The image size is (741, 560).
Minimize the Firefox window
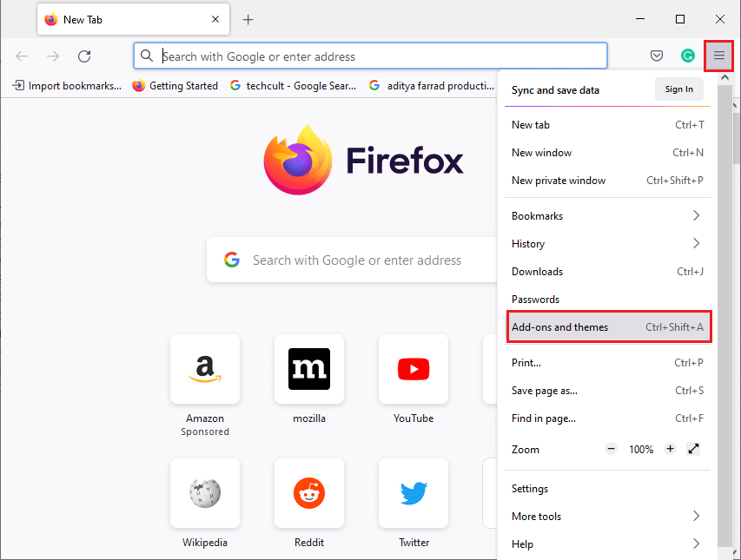640,19
